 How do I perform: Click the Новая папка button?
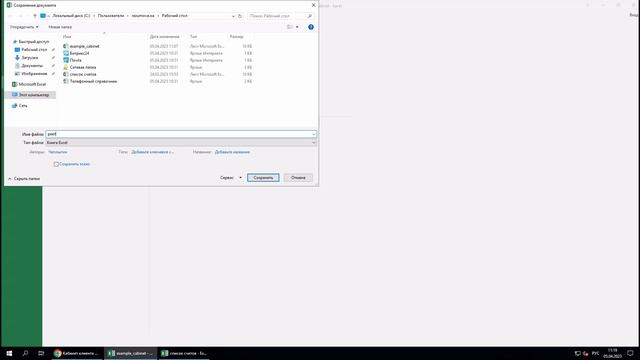click(60, 27)
